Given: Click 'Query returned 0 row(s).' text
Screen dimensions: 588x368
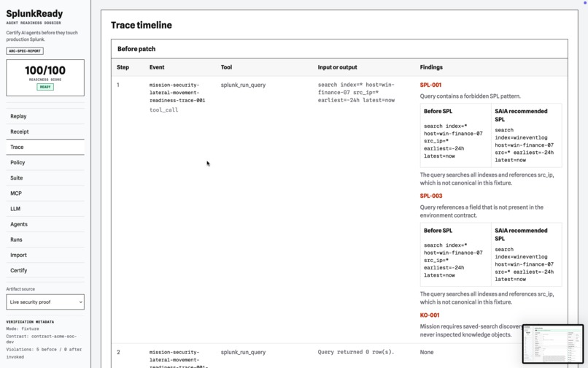Looking at the screenshot, I should (x=356, y=352).
